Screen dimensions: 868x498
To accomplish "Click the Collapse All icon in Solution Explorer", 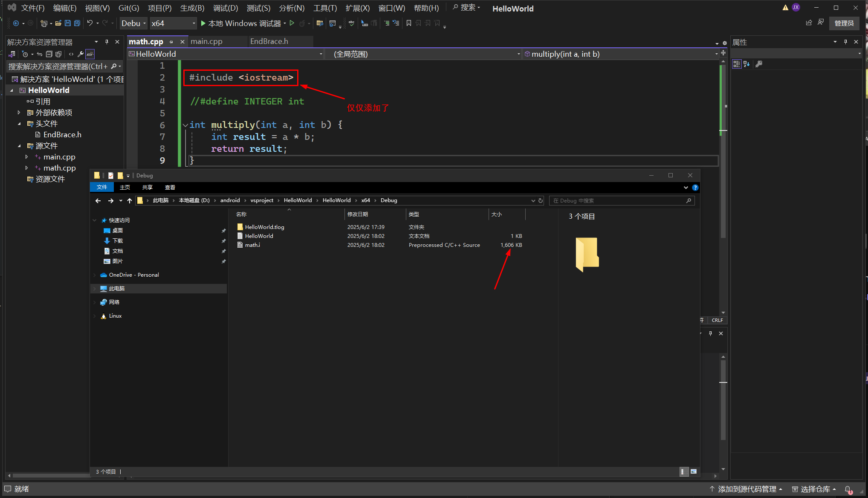I will point(49,54).
